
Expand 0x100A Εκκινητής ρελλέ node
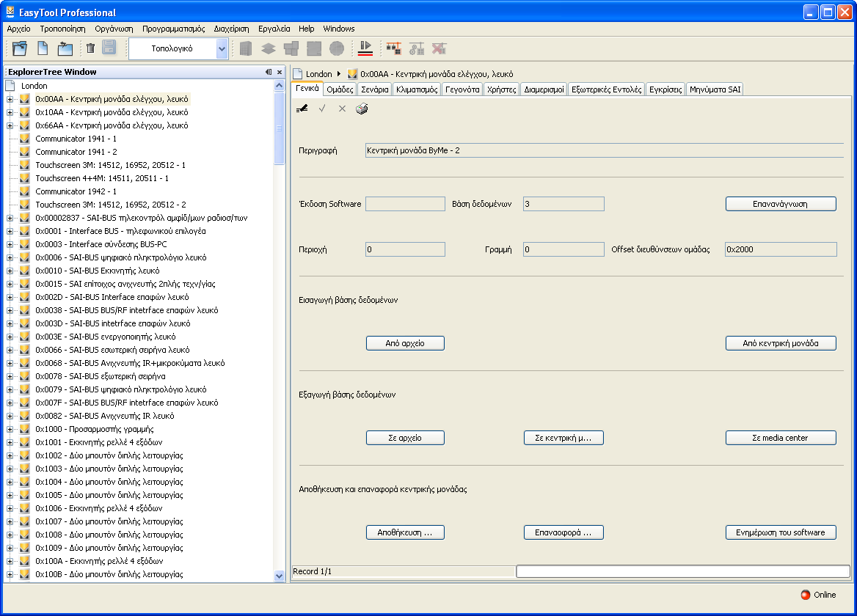click(10, 562)
